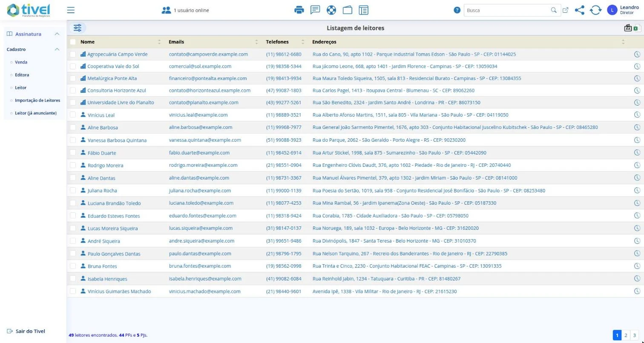Click the refresh sync icon
This screenshot has width=644, height=343.
[x=595, y=10]
